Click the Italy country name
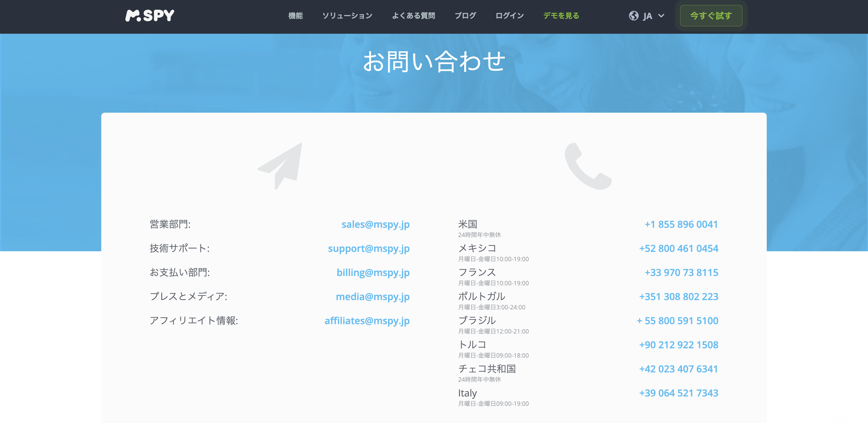 click(467, 393)
